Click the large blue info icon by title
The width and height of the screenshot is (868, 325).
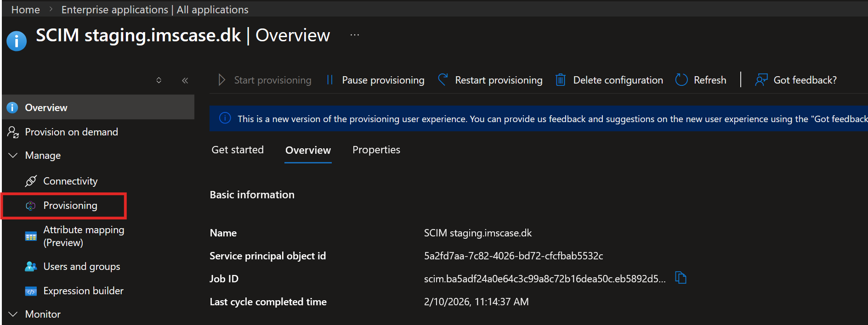[x=17, y=41]
